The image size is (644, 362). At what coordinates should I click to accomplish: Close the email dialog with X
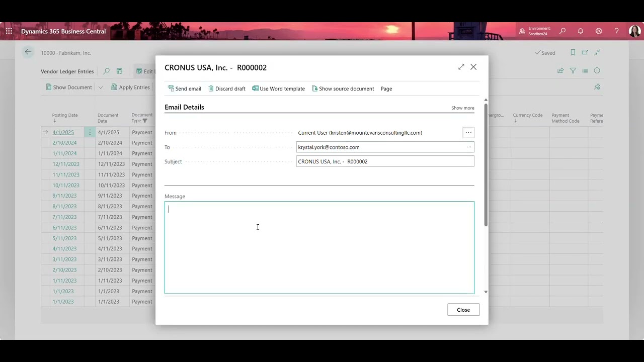pos(473,67)
